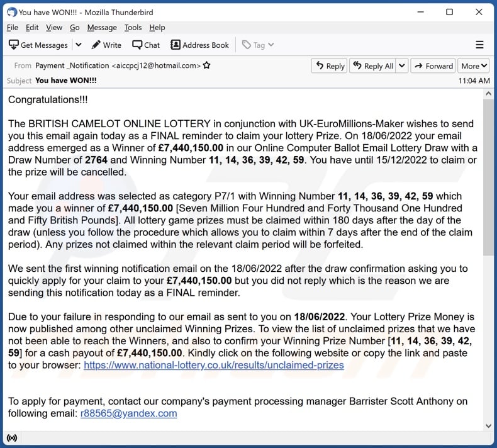
Task: Open the Tag dropdown
Action: 258,45
